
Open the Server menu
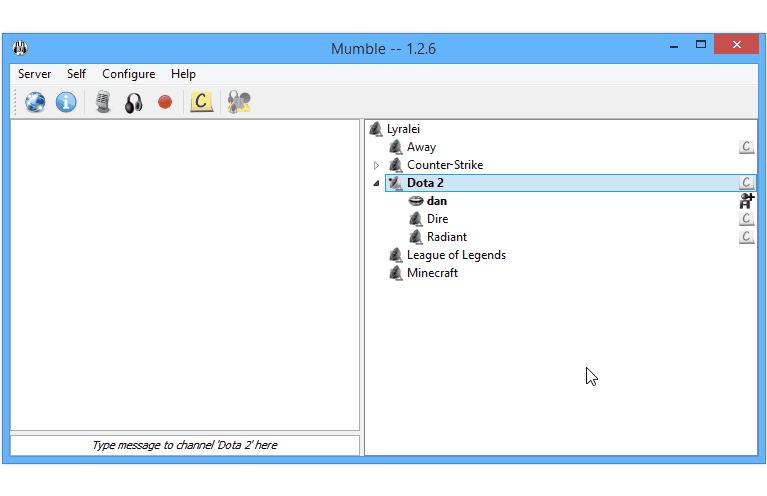click(34, 74)
